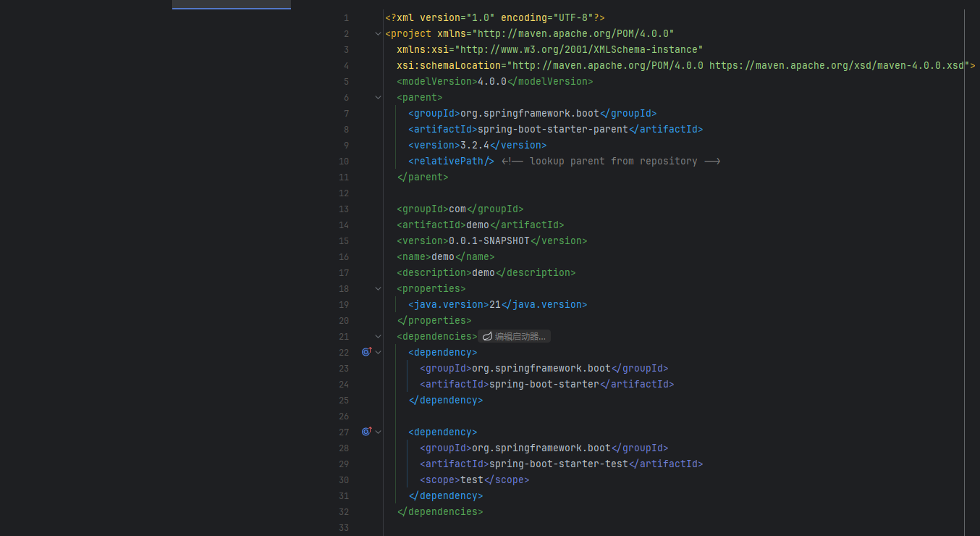Click the relativePath element on line 10

(449, 161)
